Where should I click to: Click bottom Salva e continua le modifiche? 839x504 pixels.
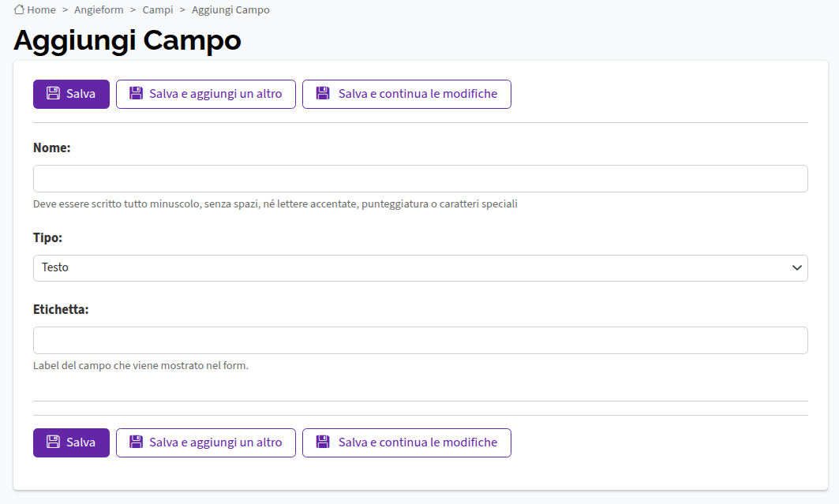click(x=406, y=442)
